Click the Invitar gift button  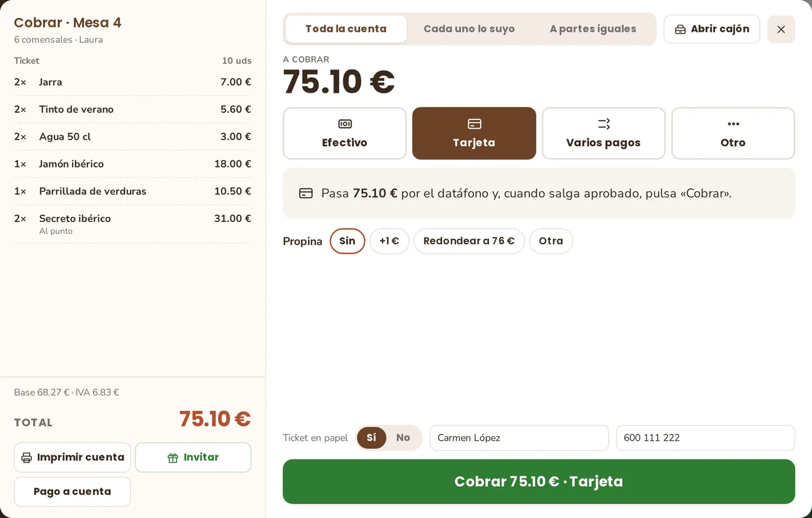[x=193, y=458]
